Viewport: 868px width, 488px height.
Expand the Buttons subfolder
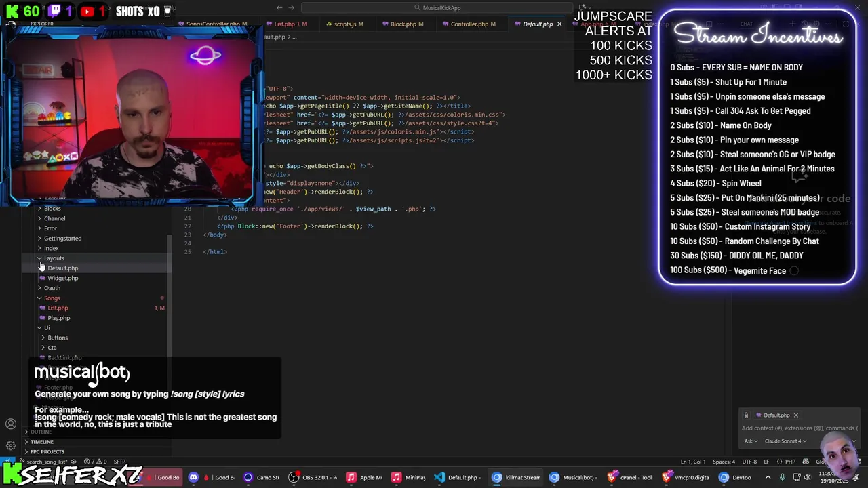tap(57, 338)
